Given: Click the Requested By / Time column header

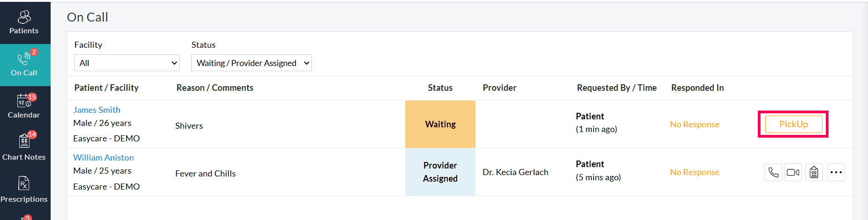Looking at the screenshot, I should coord(617,88).
